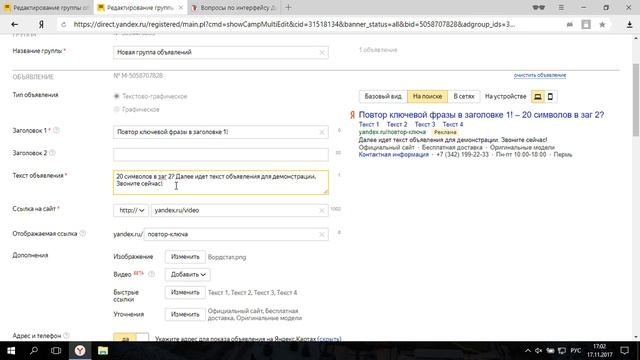Open Yandex Browser from the taskbar
Image resolution: width=640 pixels, height=360 pixels.
click(x=80, y=351)
